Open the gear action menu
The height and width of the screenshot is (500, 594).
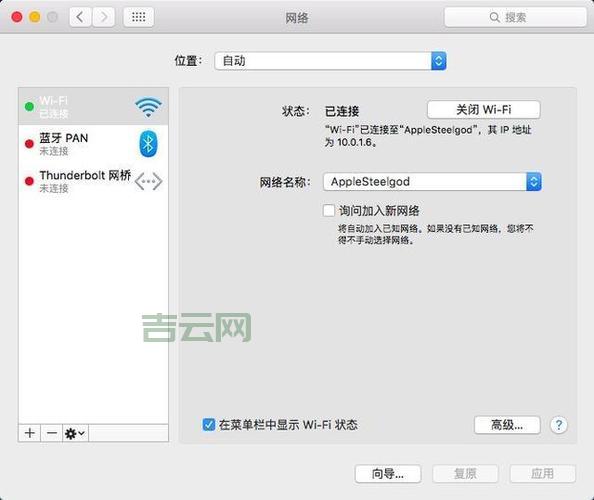(x=75, y=433)
